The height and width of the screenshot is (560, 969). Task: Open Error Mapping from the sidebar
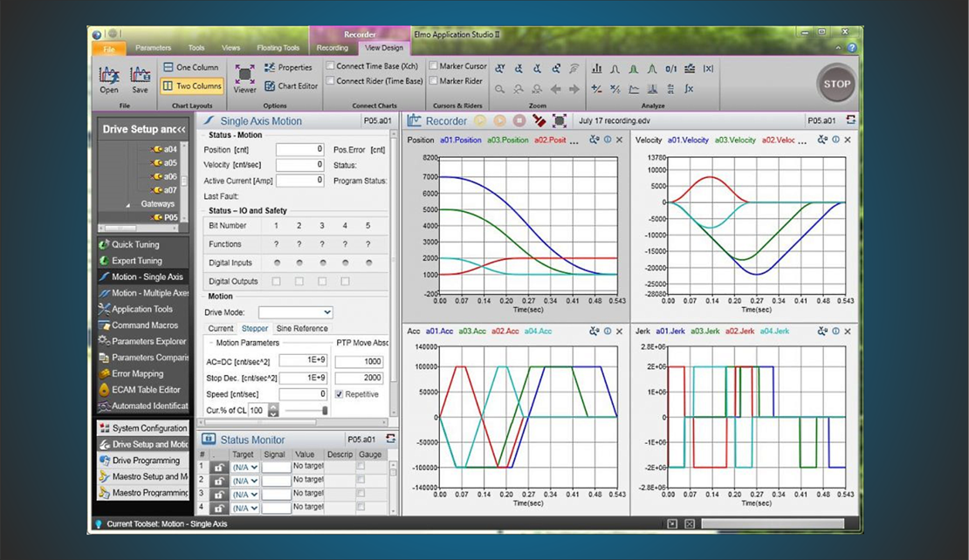coord(137,373)
